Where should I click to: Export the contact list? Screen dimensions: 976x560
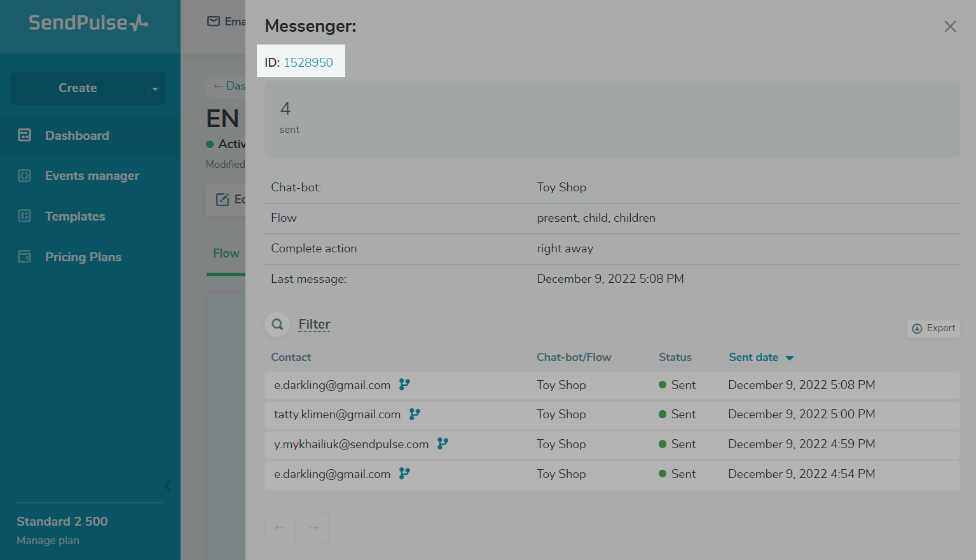(x=933, y=328)
